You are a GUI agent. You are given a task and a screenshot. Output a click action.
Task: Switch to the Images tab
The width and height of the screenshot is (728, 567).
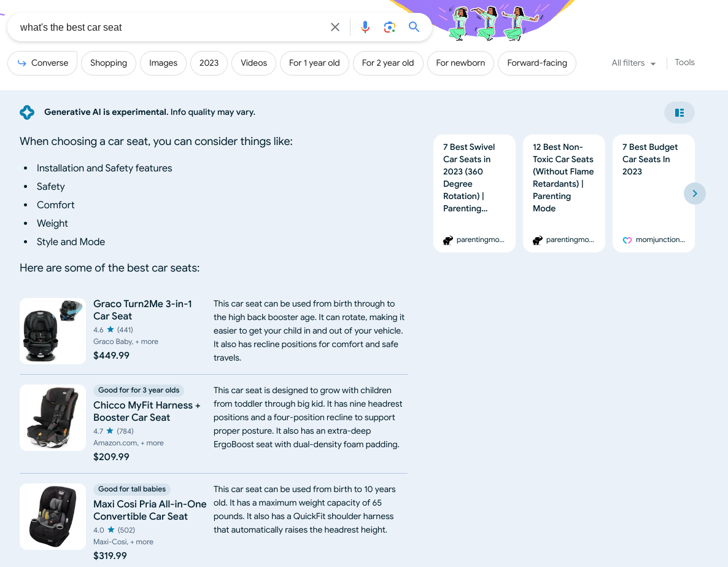coord(163,63)
